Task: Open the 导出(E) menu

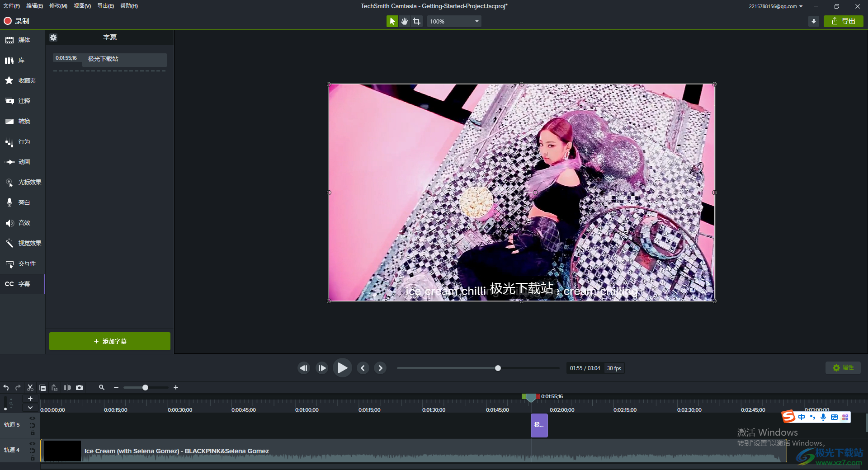Action: (106, 6)
